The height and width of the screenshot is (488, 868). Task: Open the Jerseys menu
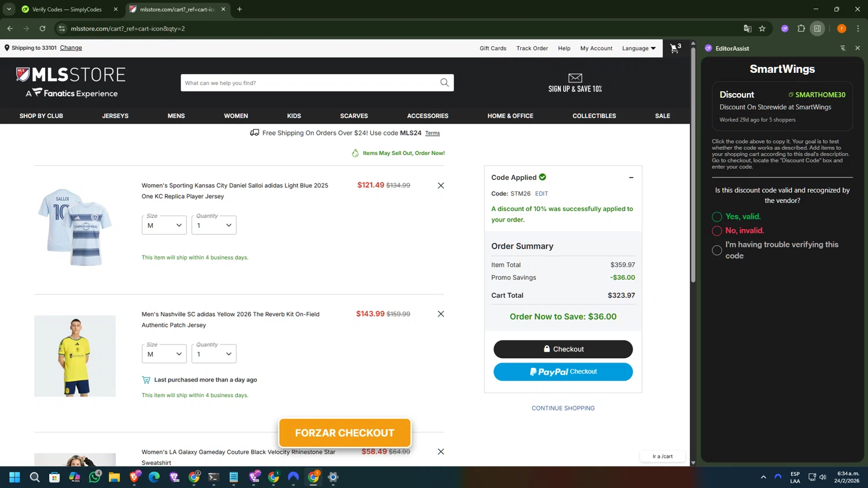pyautogui.click(x=115, y=116)
